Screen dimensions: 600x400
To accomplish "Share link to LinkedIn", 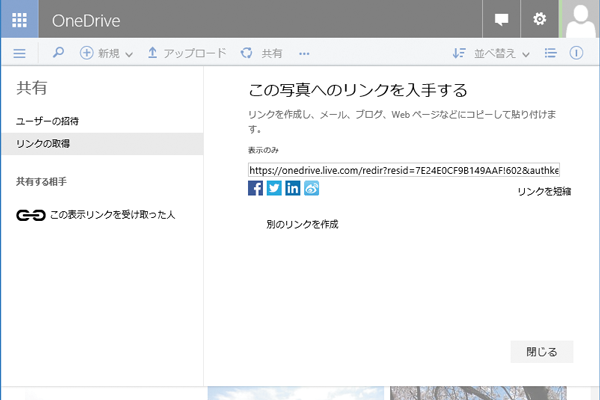I will 293,188.
